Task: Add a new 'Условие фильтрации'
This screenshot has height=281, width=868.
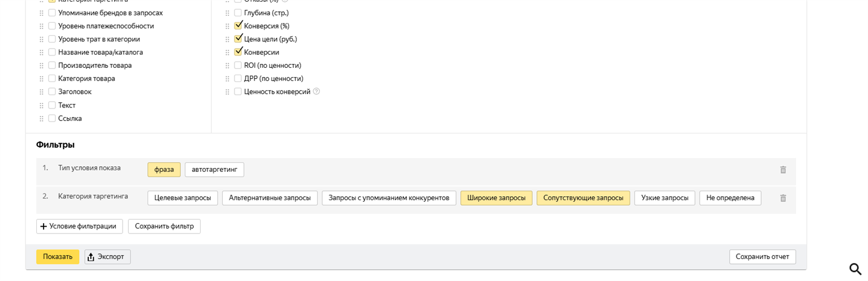Action: [80, 226]
